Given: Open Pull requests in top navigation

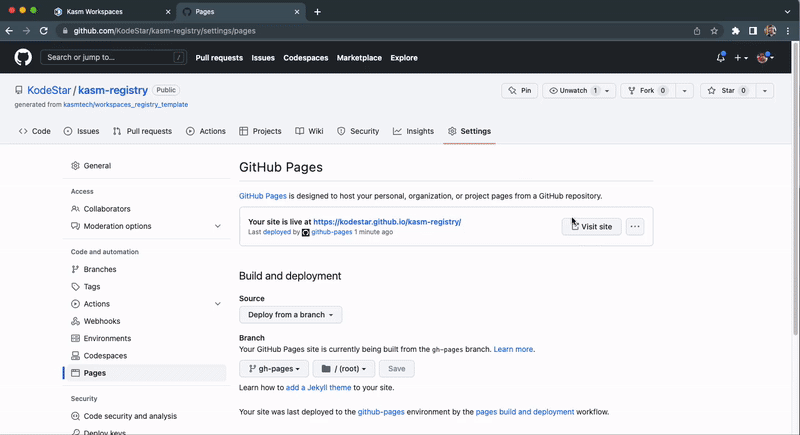Looking at the screenshot, I should (219, 58).
